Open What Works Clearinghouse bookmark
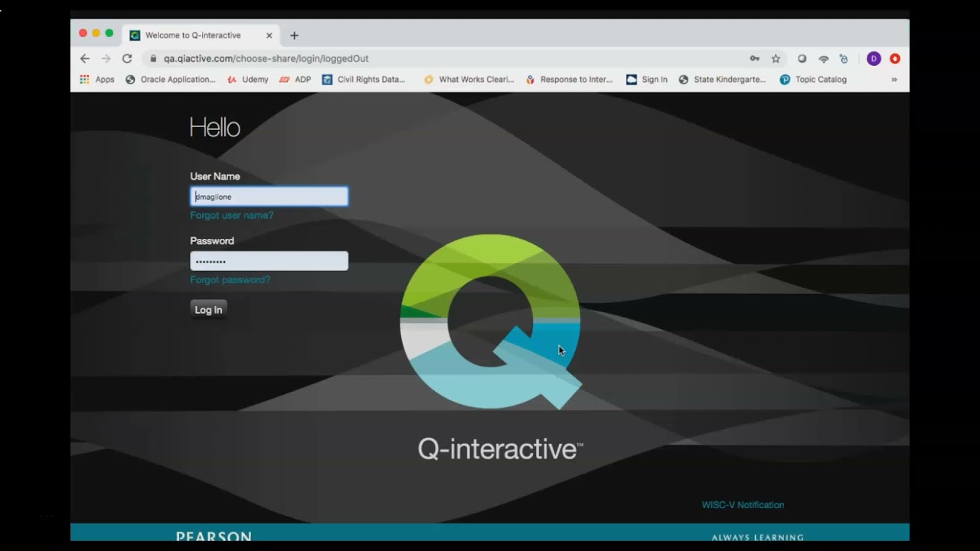Viewport: 980px width, 551px height. 469,80
